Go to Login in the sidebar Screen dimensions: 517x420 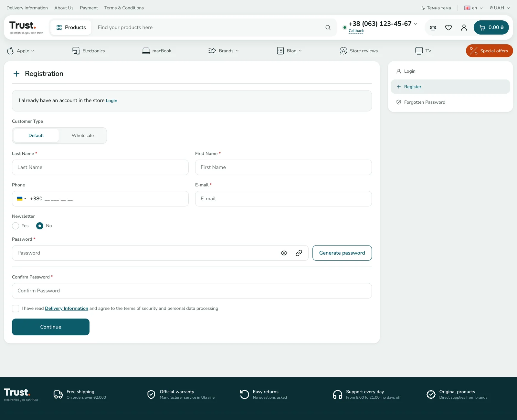[450, 71]
